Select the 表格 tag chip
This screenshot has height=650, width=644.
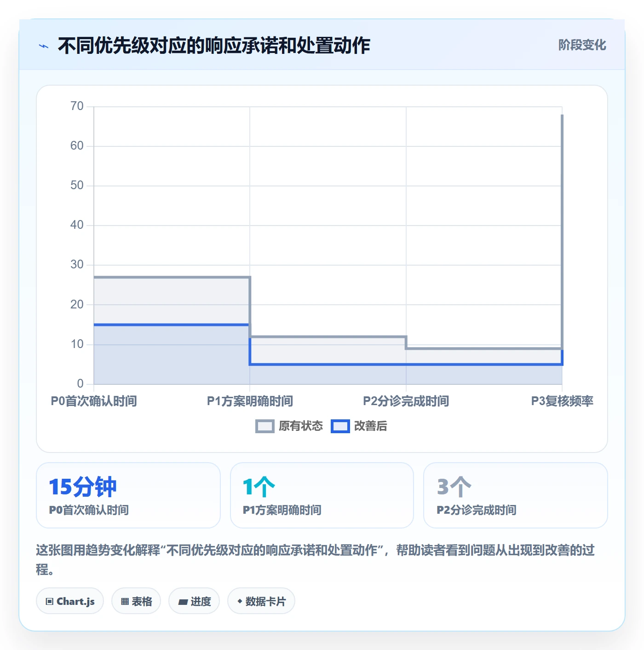tap(136, 601)
